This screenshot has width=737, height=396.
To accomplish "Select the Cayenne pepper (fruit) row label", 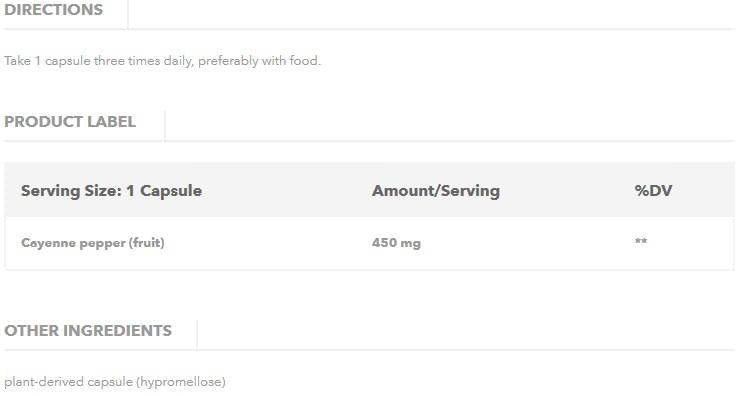I will point(93,243).
